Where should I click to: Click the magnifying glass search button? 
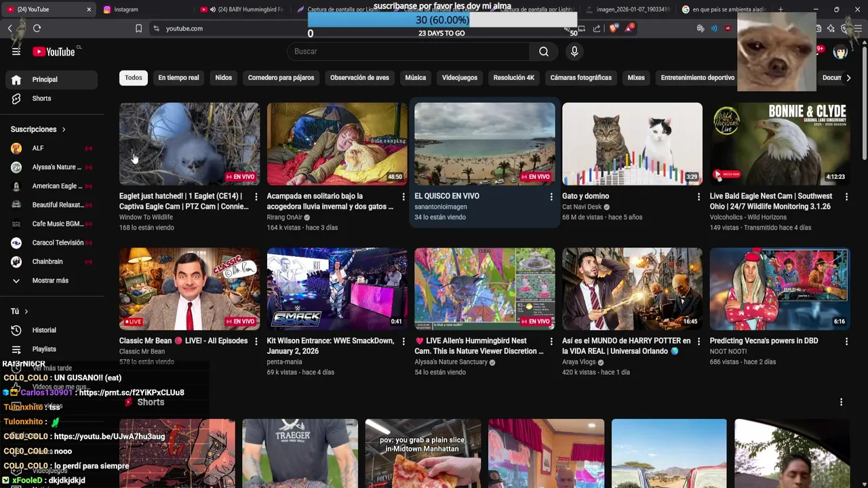[x=544, y=52]
